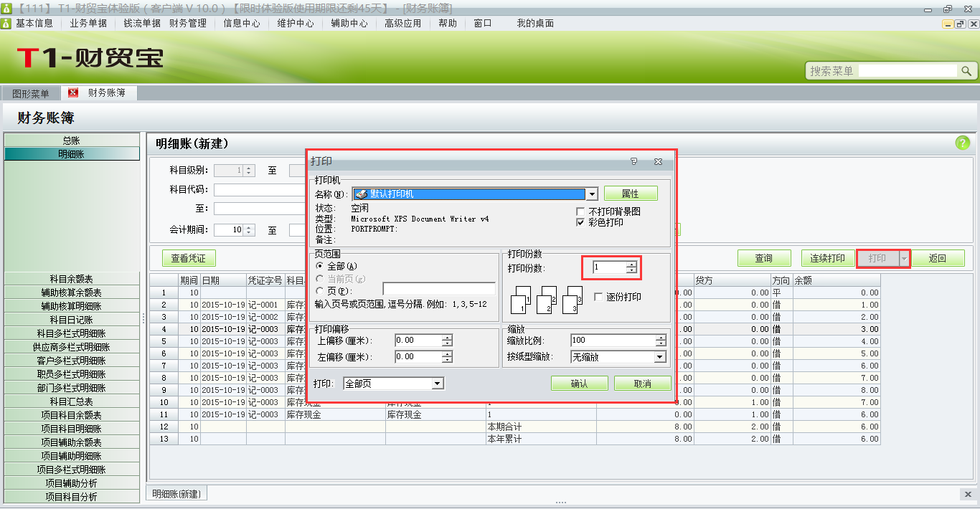Raise the 上偏移 value with its up arrow
Image resolution: width=980 pixels, height=509 pixels.
447,338
